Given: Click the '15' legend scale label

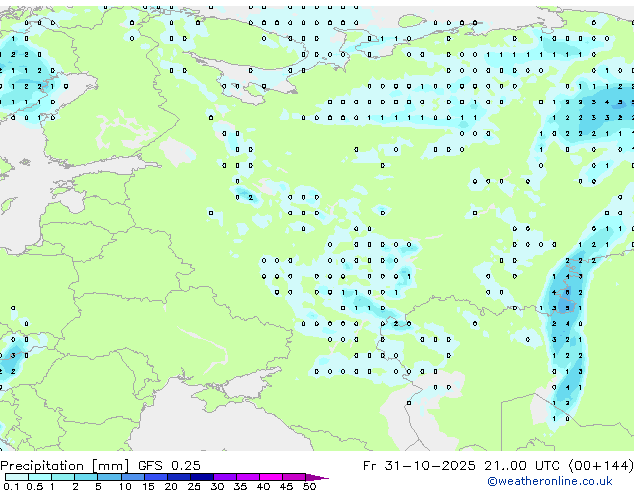Looking at the screenshot, I should pyautogui.click(x=148, y=486).
